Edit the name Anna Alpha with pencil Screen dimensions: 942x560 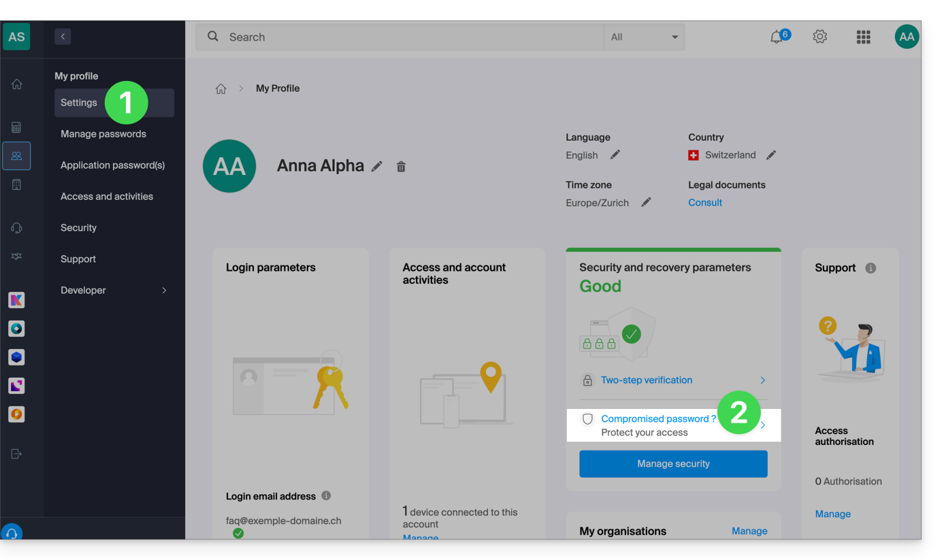(x=376, y=166)
